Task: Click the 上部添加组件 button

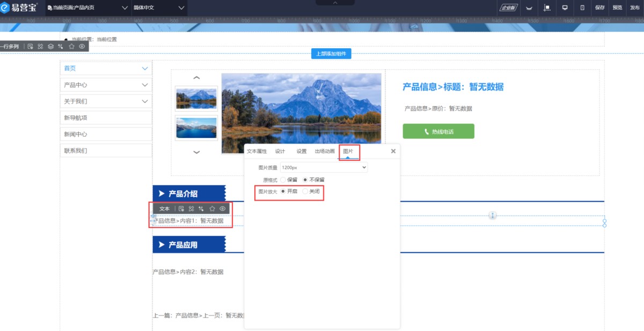Action: pos(331,54)
